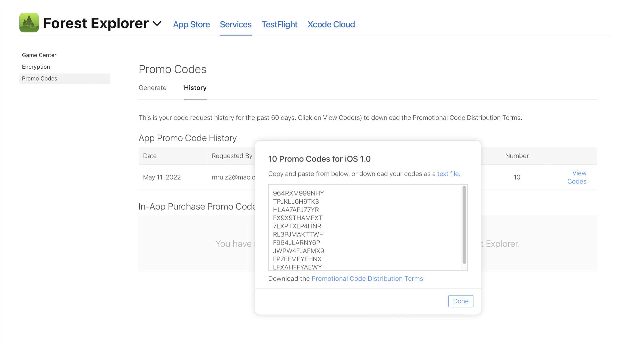
Task: Click the number 10 cell in history row
Action: pos(517,177)
